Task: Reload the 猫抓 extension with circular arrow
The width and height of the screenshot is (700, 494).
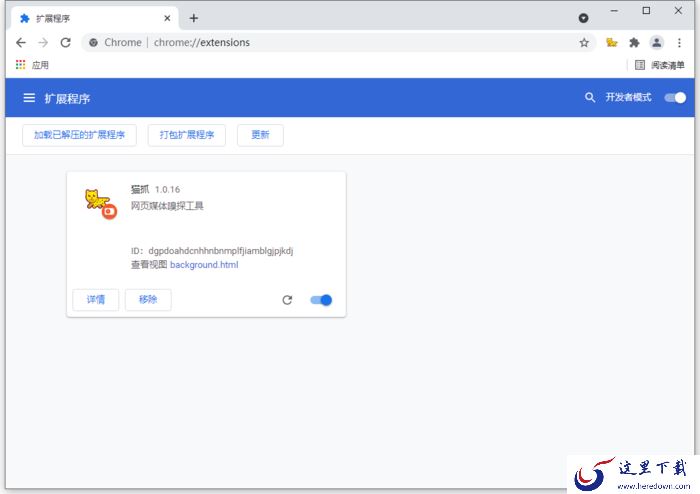Action: tap(287, 300)
